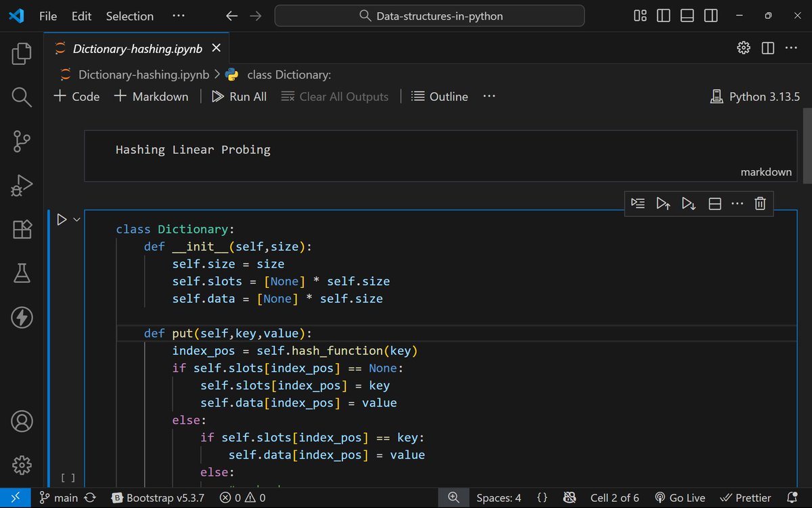This screenshot has height=508, width=812.
Task: Open more cell actions with ellipsis
Action: tap(737, 203)
